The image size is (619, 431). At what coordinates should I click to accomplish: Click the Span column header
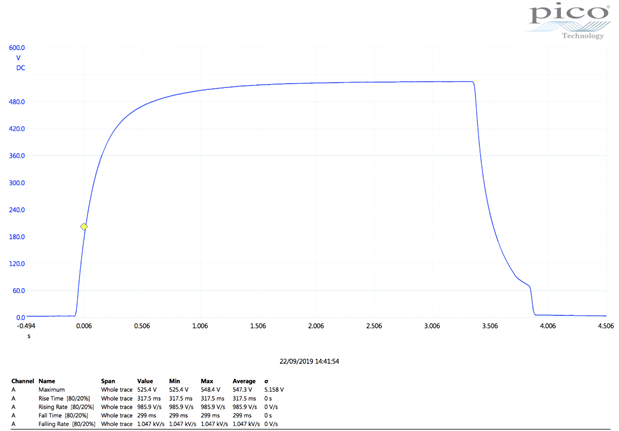click(108, 381)
